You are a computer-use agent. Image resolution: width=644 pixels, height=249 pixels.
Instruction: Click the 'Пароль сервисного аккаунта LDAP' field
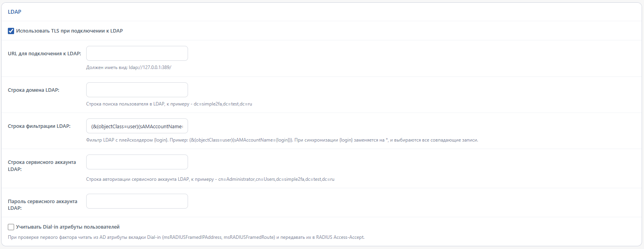137,201
